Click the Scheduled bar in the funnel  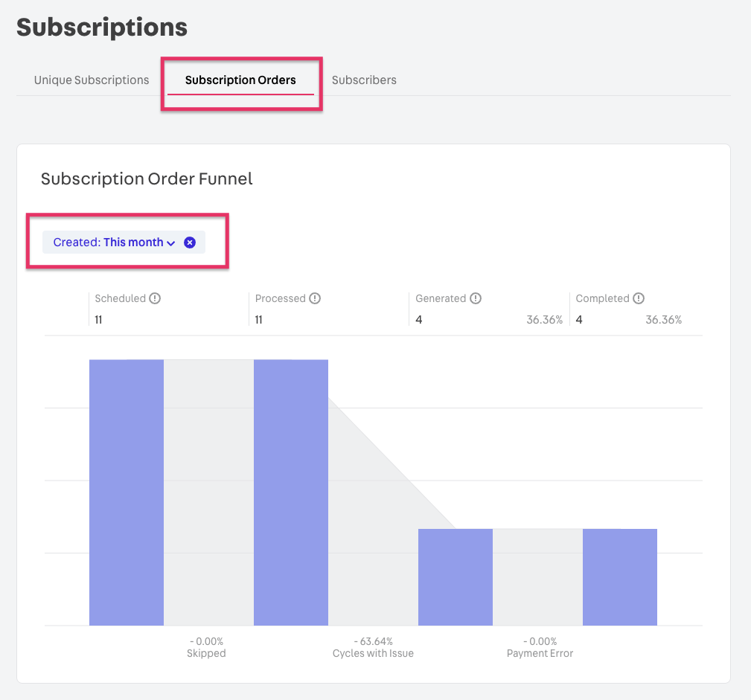[x=127, y=492]
